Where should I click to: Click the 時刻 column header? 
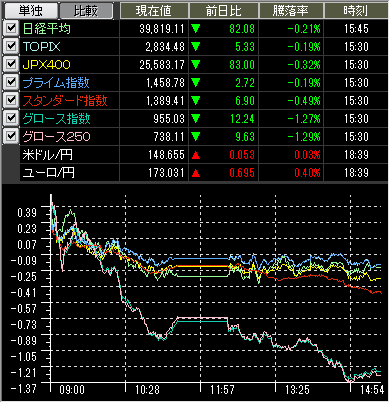356,11
